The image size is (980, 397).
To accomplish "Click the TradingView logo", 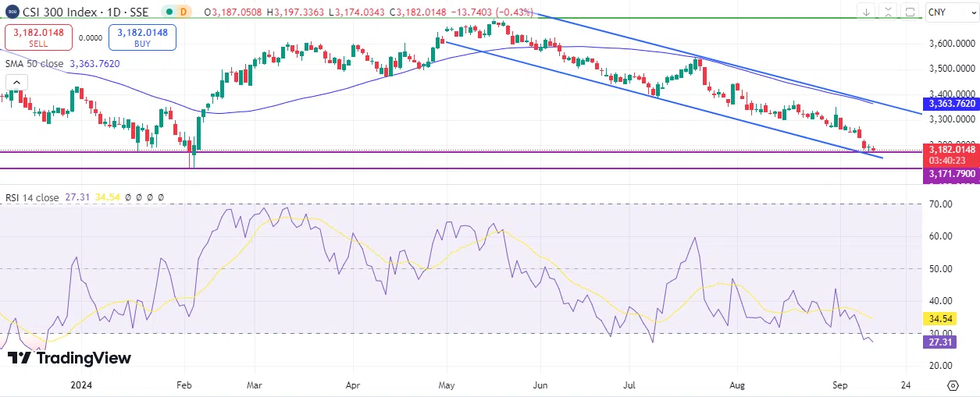I will click(x=69, y=358).
